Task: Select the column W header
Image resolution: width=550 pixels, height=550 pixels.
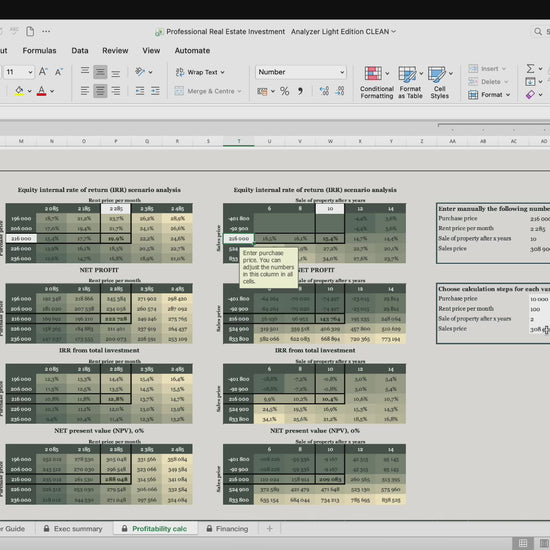Action: 330,141
